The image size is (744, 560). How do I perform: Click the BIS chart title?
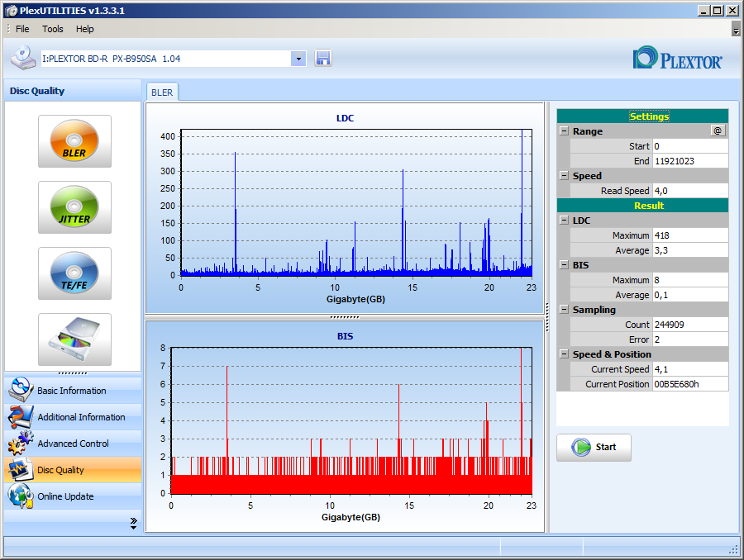pyautogui.click(x=345, y=336)
